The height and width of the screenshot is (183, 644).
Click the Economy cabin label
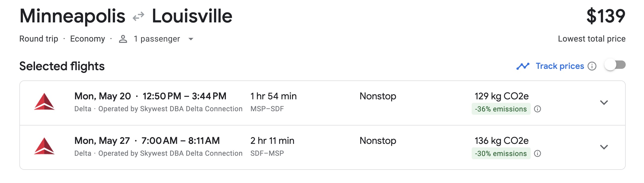(x=88, y=39)
